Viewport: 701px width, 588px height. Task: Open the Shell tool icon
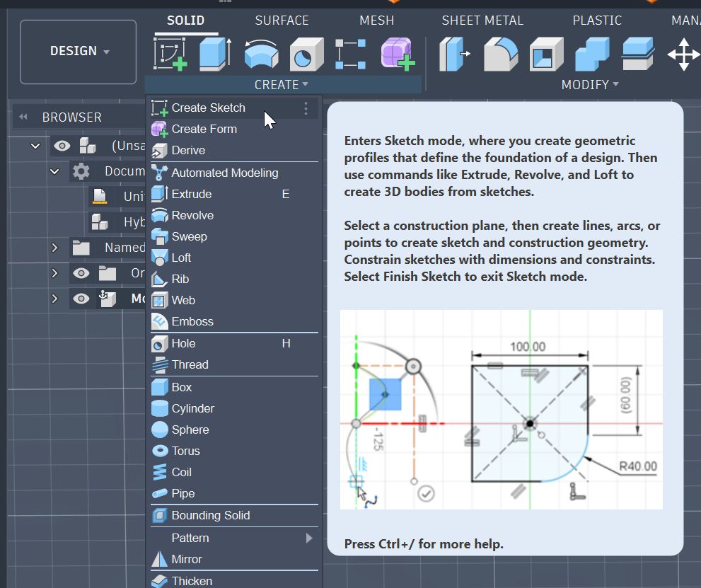click(545, 54)
